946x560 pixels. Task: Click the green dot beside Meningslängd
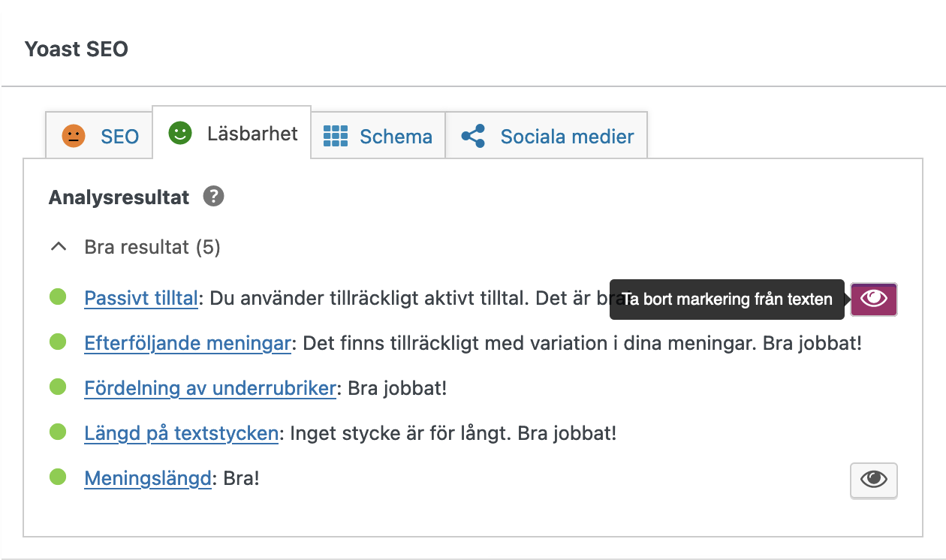(x=59, y=478)
